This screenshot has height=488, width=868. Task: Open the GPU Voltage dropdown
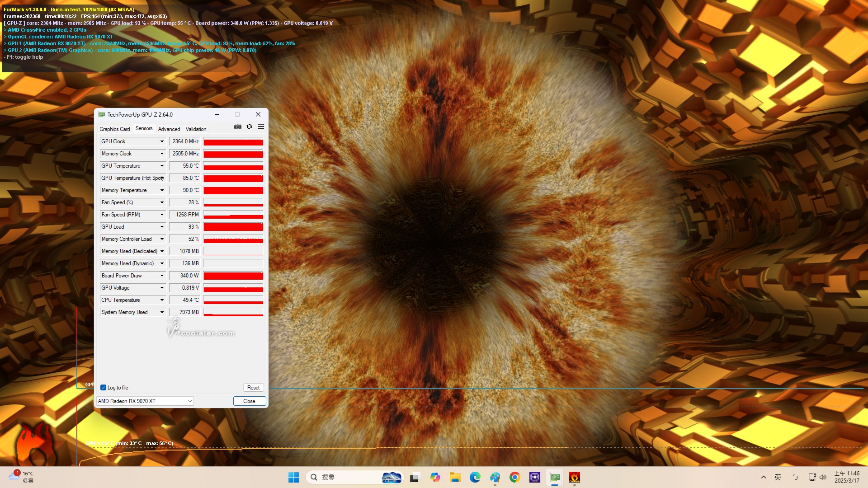coord(162,288)
